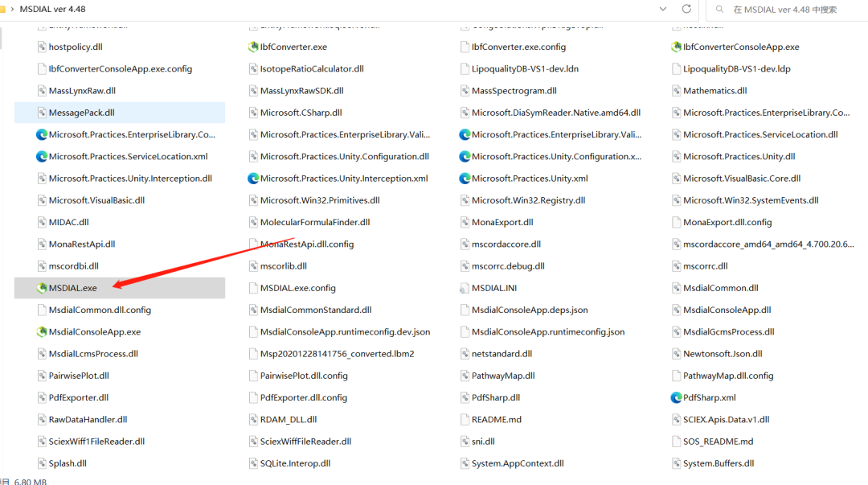The width and height of the screenshot is (868, 485).
Task: Select MsdialCommonStandard.dll file name
Action: coord(316,310)
